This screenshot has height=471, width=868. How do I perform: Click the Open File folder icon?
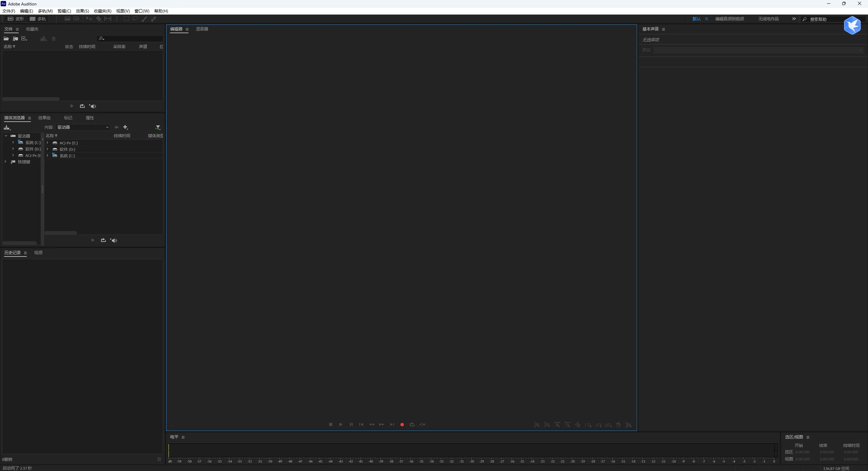point(6,39)
